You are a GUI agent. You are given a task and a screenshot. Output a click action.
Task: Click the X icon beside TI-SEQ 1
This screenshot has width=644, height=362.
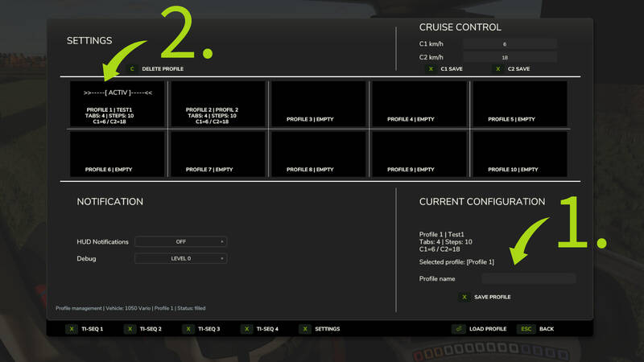point(71,329)
